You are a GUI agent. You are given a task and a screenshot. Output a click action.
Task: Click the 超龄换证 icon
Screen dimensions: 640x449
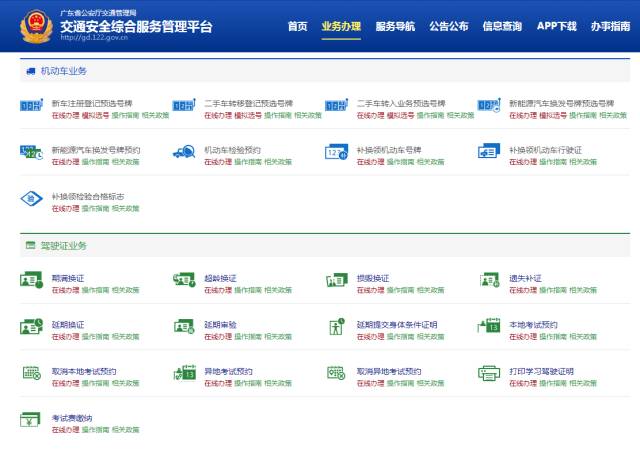pyautogui.click(x=184, y=280)
